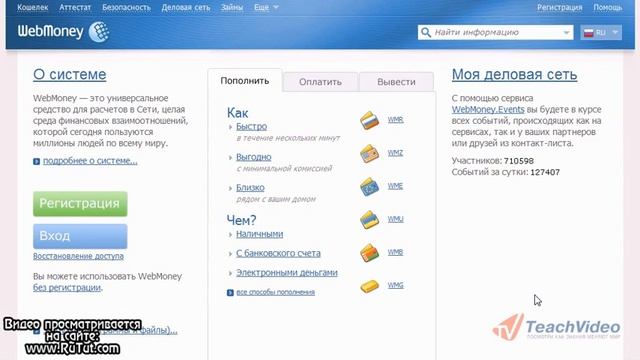Screen dimensions: 640x360
Task: Click arrow icon beside 'все способы пополнения'
Action: pos(230,293)
